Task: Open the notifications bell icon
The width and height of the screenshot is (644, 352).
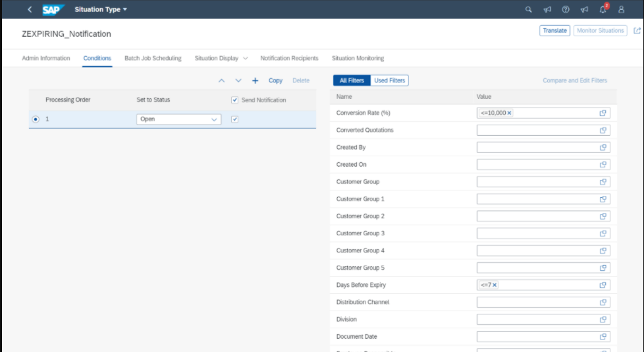Action: [x=603, y=9]
